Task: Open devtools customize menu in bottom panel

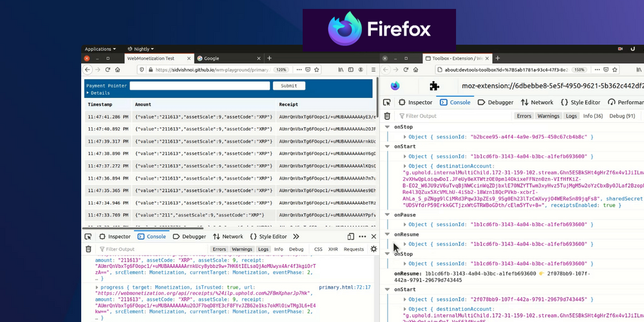Action: 362,236
